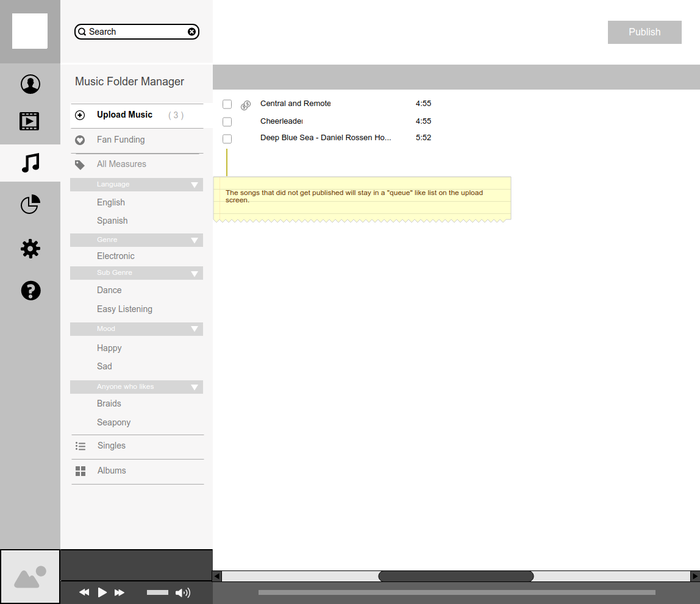Clear the search field with the x icon
This screenshot has height=604, width=700.
191,32
